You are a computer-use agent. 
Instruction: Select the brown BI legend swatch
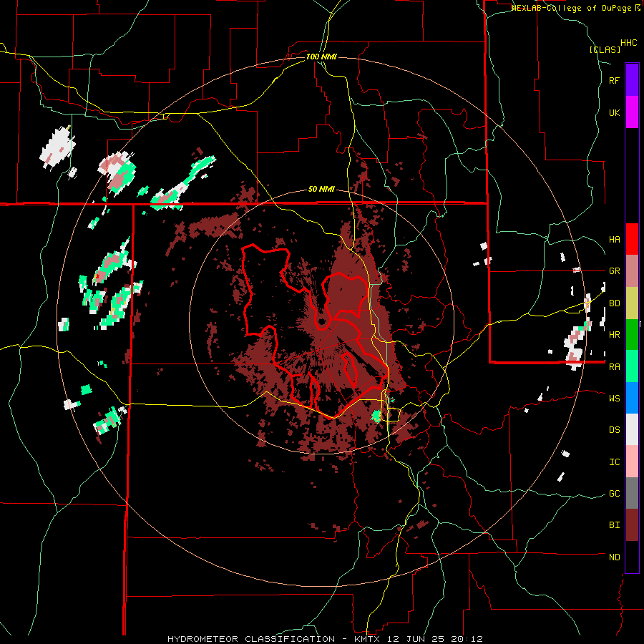(632, 525)
